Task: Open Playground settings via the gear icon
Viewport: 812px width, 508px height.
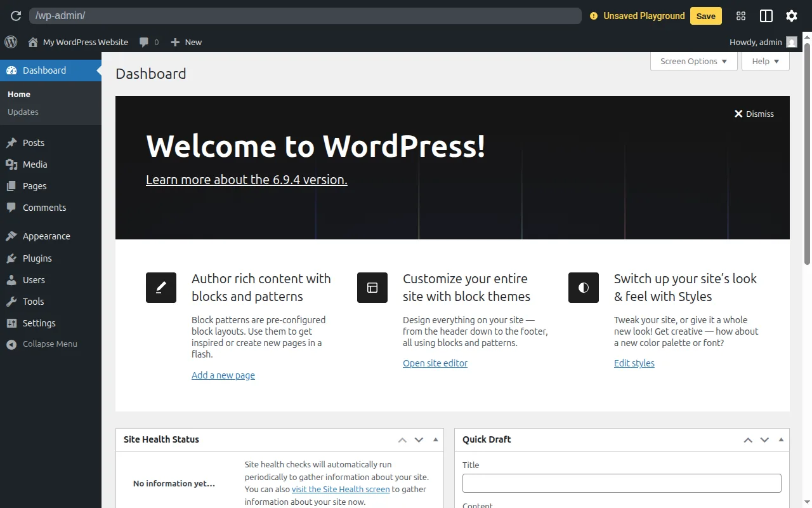Action: [791, 16]
